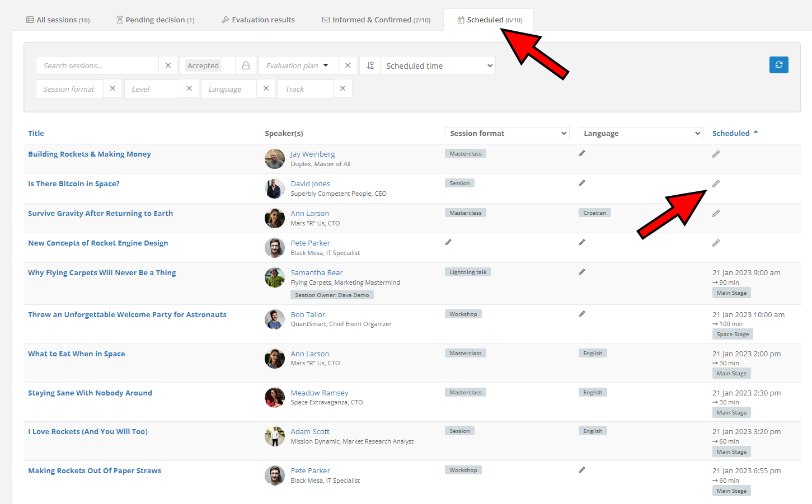Open speaker profile for Samantha Bear
The height and width of the screenshot is (504, 812).
(316, 272)
